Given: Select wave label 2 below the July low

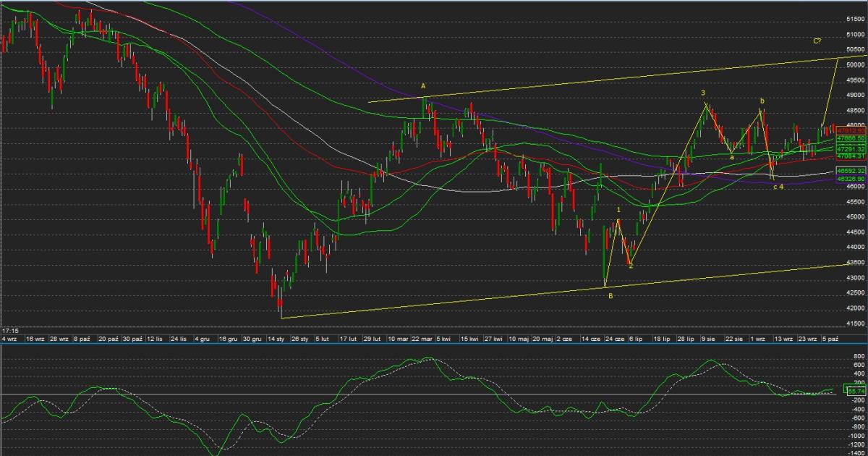Looking at the screenshot, I should pyautogui.click(x=631, y=266).
